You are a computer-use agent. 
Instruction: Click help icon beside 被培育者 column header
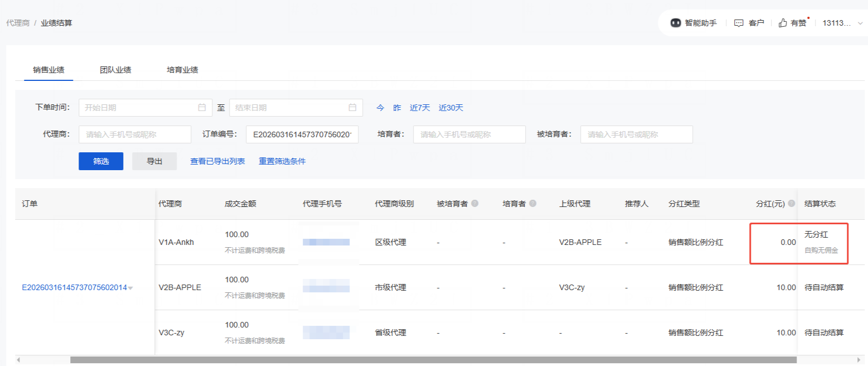pyautogui.click(x=475, y=204)
